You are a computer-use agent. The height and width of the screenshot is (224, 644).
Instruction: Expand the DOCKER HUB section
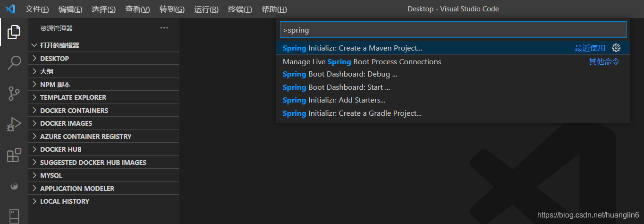[x=104, y=149]
